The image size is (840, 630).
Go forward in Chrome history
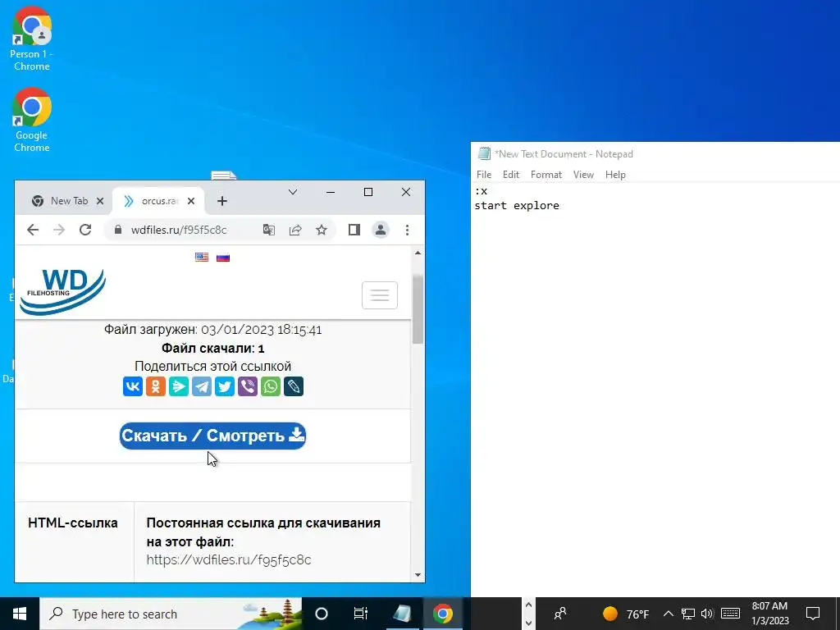(x=59, y=230)
